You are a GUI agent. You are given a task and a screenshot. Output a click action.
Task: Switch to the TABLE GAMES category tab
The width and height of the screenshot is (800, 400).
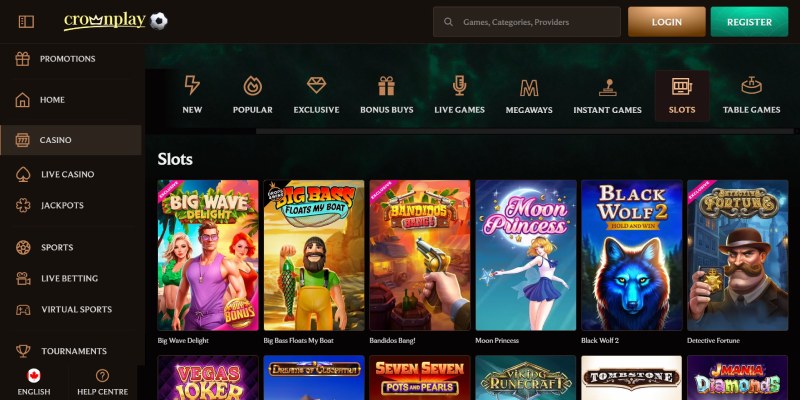pos(752,110)
